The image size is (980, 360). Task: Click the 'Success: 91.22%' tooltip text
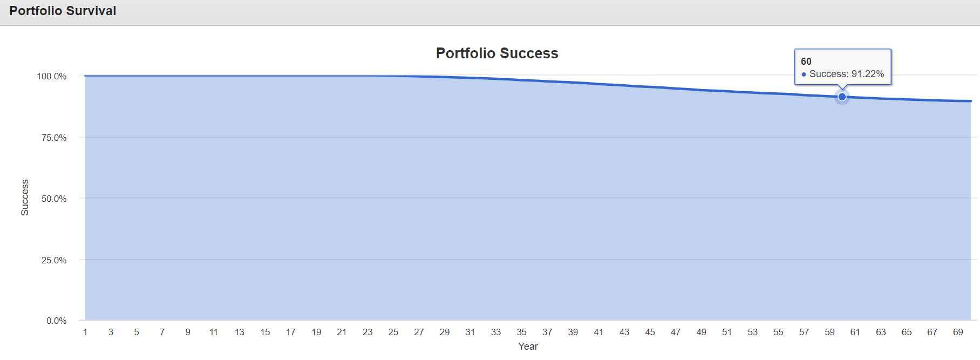(x=847, y=74)
